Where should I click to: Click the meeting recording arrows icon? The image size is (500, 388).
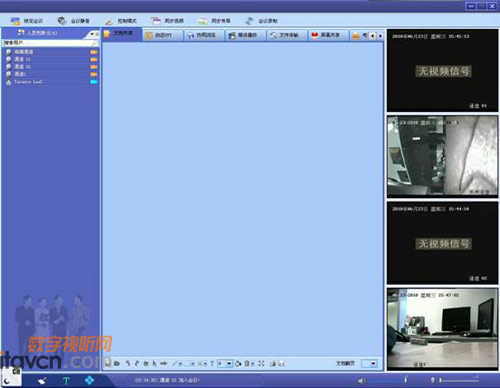249,21
